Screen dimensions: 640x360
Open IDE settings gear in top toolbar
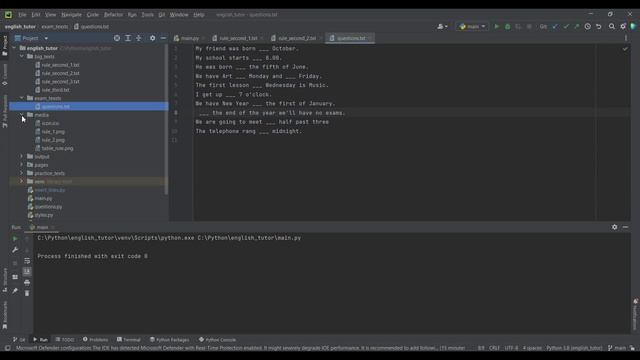point(623,27)
